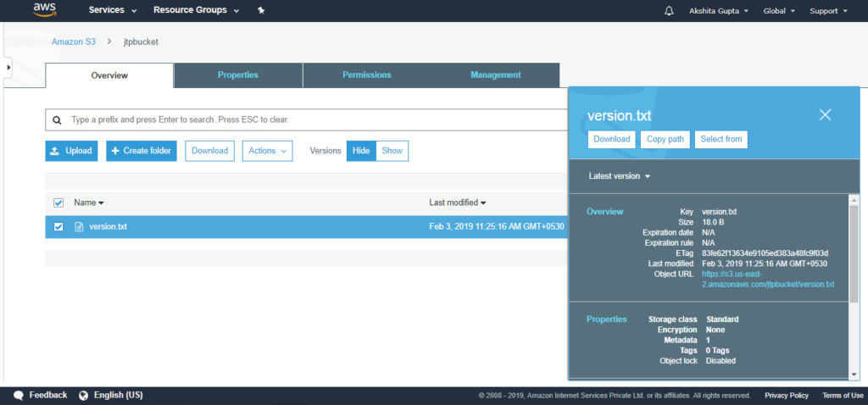Open the Object URL link
Viewport: 868px width, 405px height.
pos(768,279)
